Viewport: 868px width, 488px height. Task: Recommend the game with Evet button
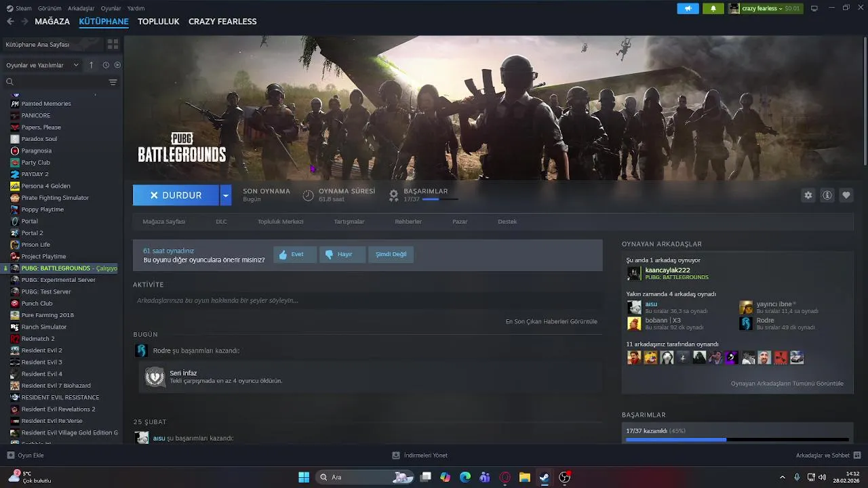pos(295,254)
